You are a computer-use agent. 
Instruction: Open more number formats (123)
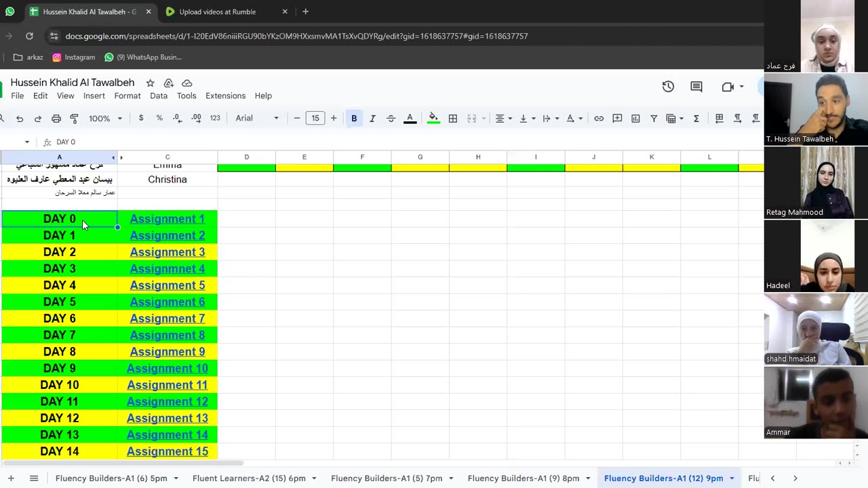tap(215, 118)
